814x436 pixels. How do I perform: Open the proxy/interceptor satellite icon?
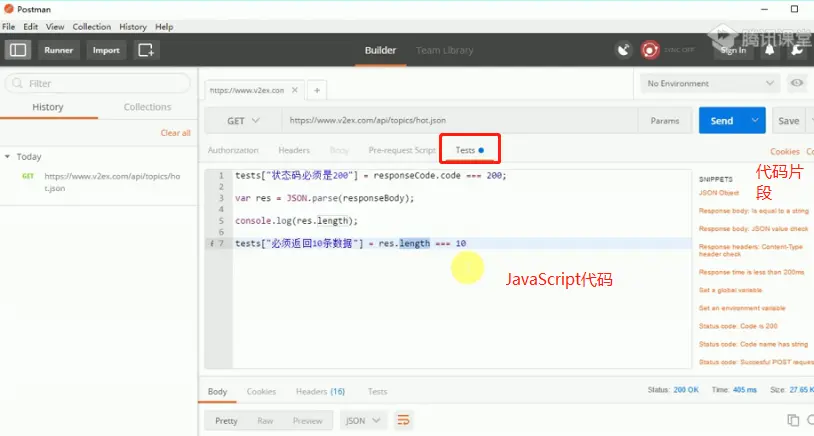coord(623,50)
